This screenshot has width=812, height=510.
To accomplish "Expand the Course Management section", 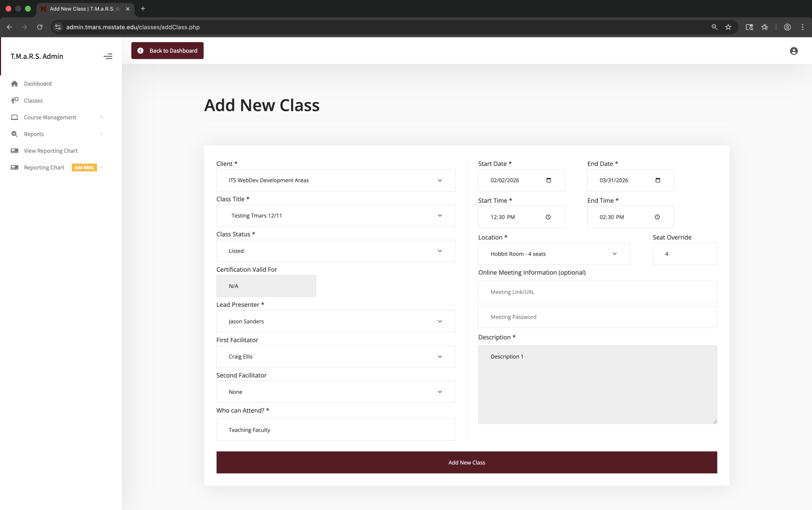I will coord(101,117).
